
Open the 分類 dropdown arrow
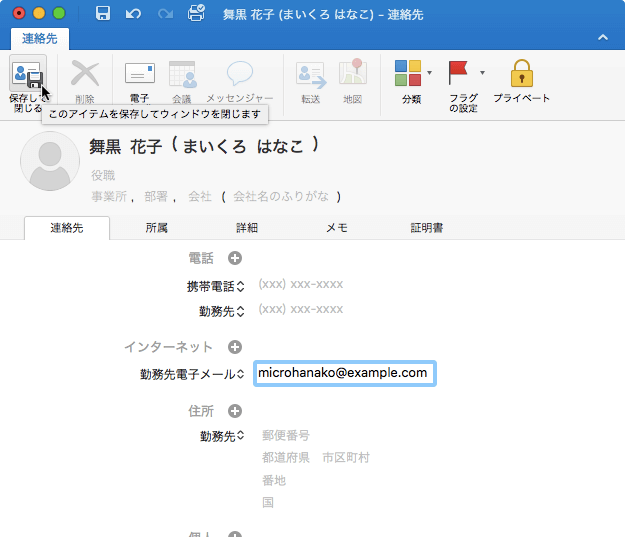(429, 73)
